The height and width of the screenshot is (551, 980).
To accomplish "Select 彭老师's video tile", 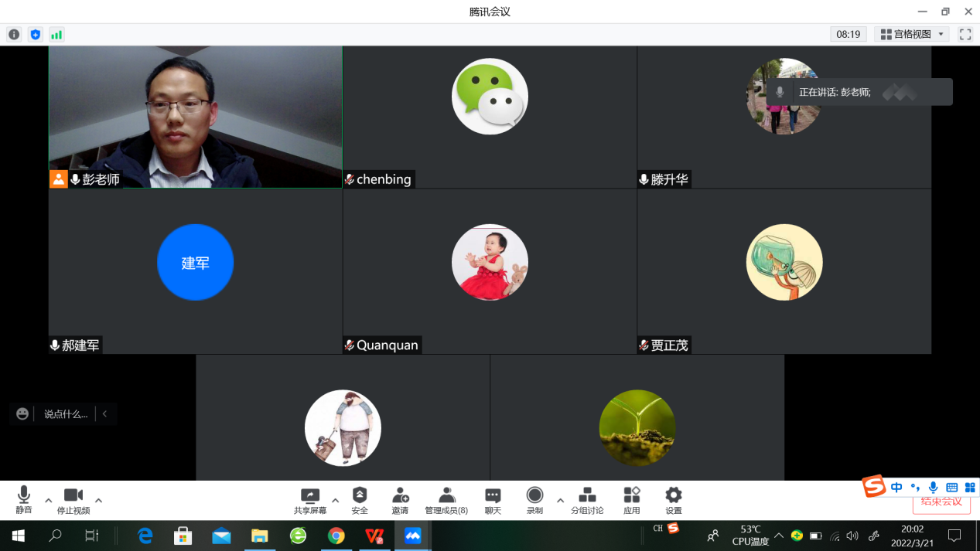I will 196,117.
